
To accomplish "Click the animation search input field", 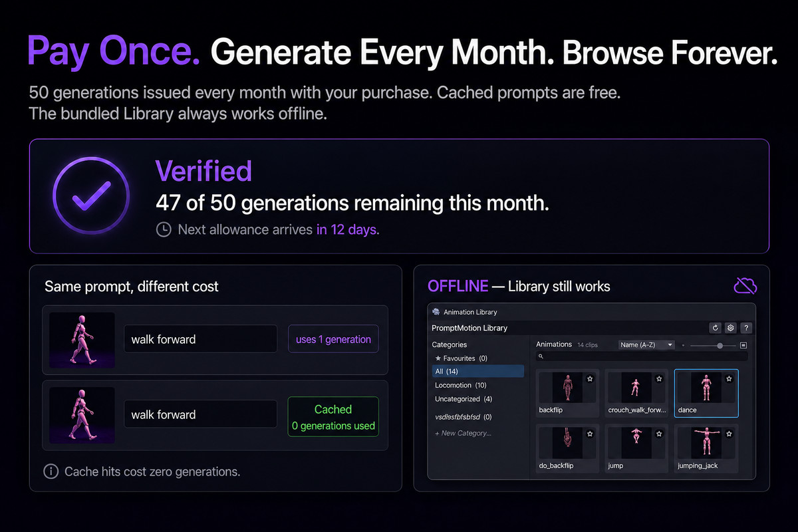I will tap(642, 356).
